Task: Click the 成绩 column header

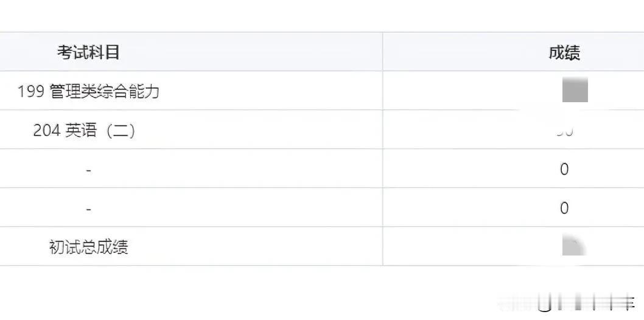Action: point(564,52)
